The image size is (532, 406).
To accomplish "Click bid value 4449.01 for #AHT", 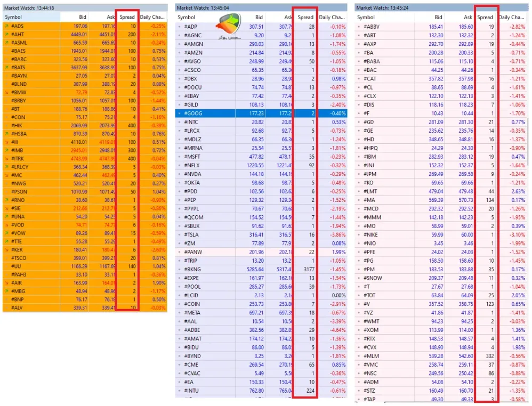I will 79,34.
